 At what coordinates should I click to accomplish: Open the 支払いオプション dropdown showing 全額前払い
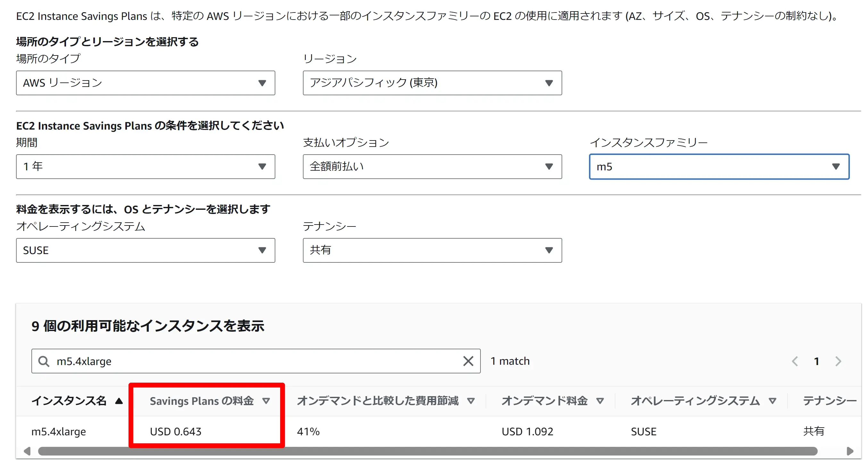coord(432,166)
